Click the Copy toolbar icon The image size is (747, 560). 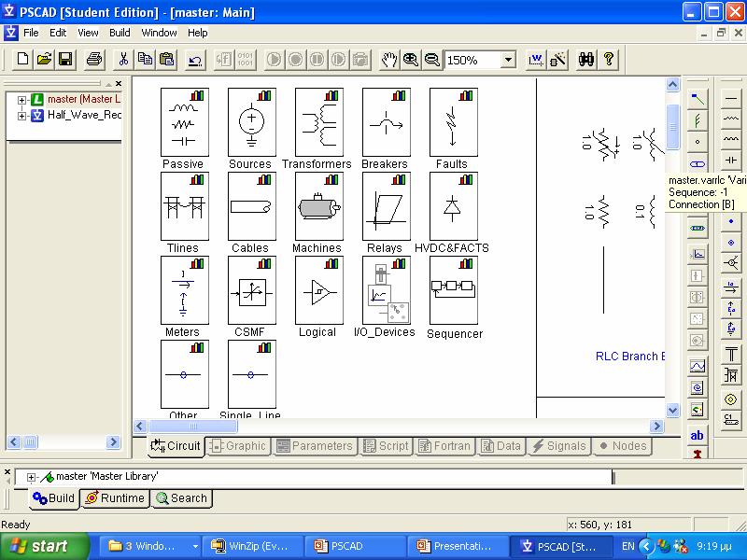tap(145, 60)
